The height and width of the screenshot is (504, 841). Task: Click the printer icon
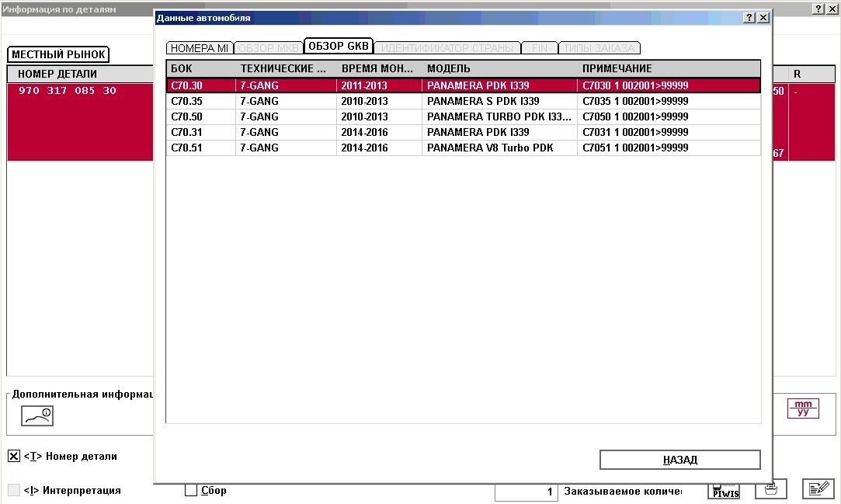pos(770,489)
